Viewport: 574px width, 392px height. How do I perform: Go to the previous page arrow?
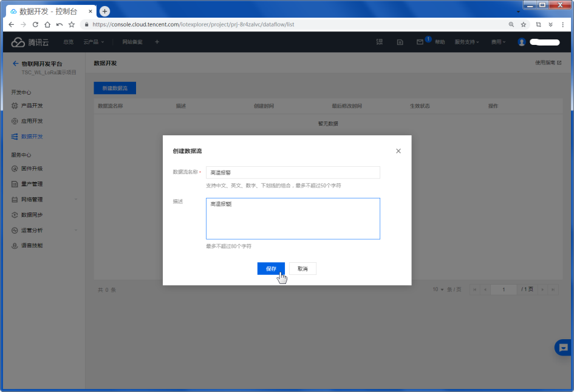pos(485,289)
